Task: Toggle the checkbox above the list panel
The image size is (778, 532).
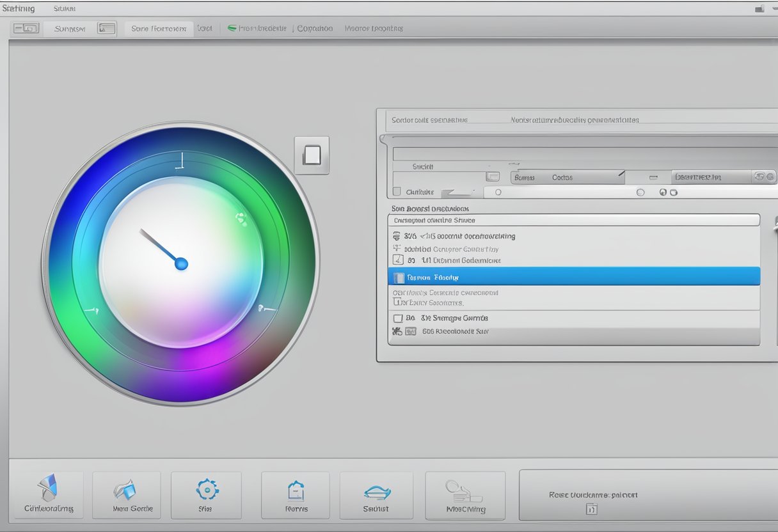Action: click(x=397, y=191)
